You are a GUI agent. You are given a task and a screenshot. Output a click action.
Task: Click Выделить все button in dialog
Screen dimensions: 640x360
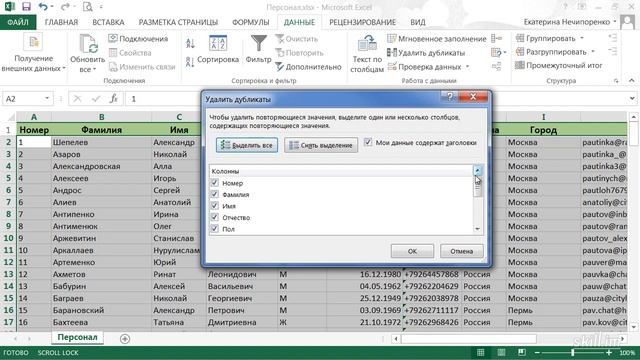point(247,145)
